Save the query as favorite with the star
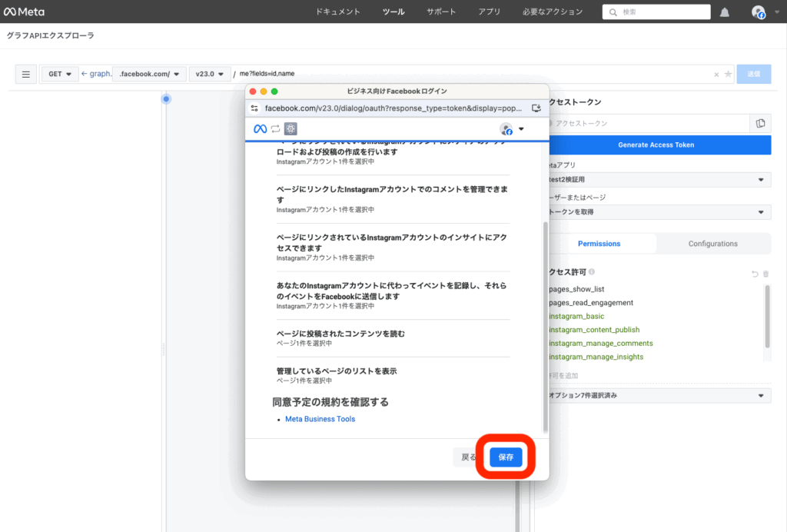 tap(728, 74)
